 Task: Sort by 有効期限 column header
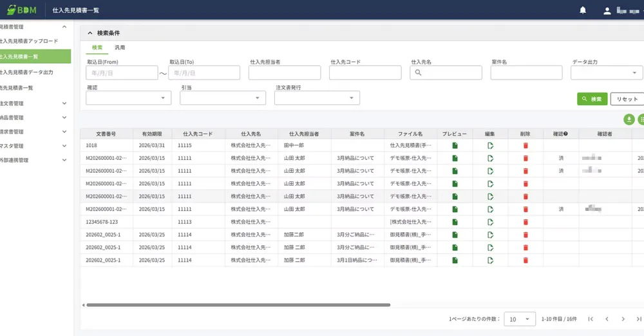pyautogui.click(x=153, y=133)
